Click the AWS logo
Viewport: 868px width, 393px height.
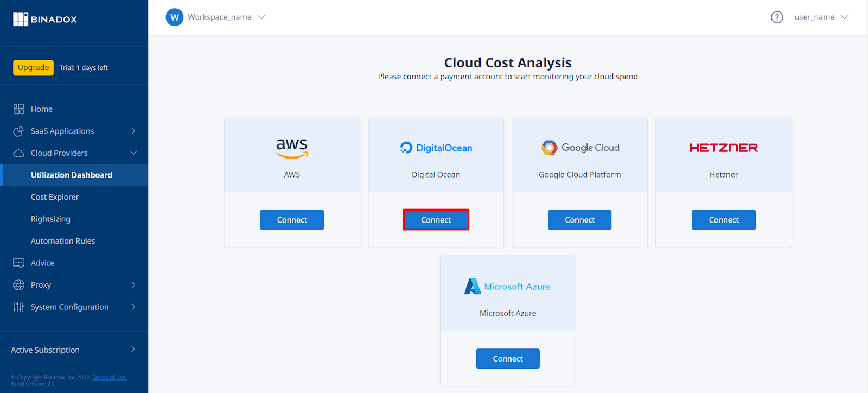[x=292, y=148]
